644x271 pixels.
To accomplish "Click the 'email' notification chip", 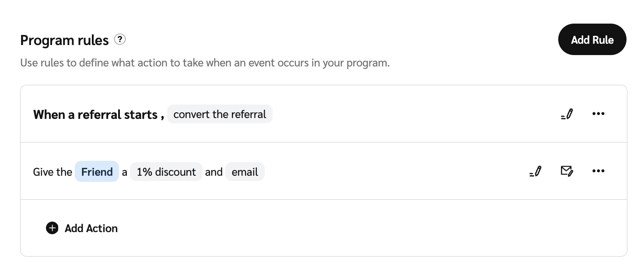I will [x=245, y=172].
